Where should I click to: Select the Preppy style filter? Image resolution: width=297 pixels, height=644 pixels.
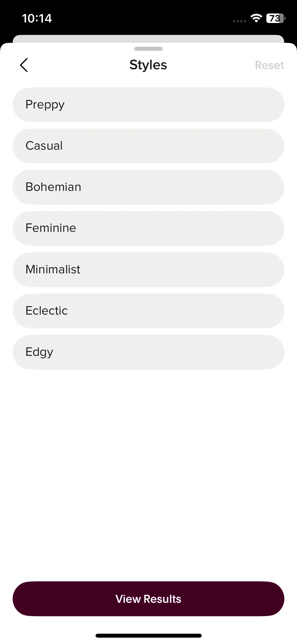coord(148,105)
